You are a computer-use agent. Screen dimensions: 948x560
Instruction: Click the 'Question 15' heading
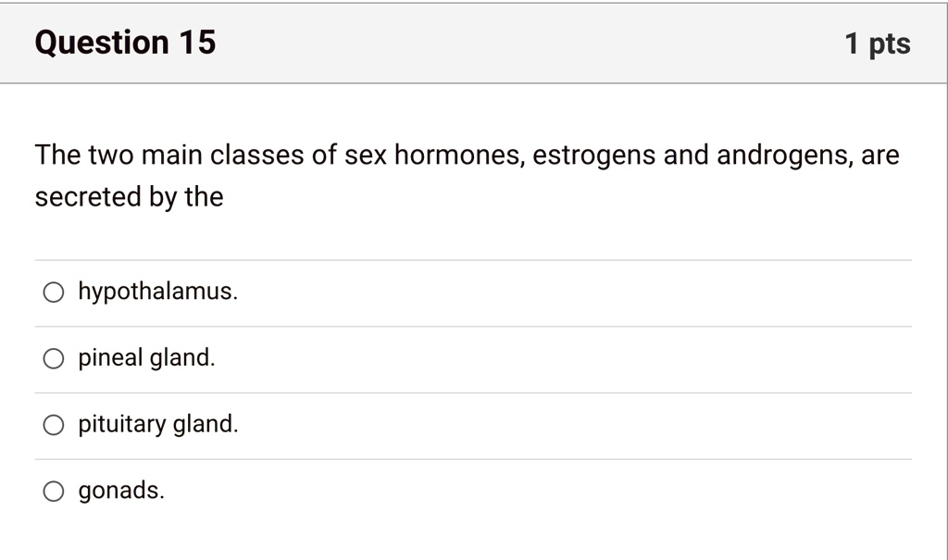pyautogui.click(x=125, y=43)
